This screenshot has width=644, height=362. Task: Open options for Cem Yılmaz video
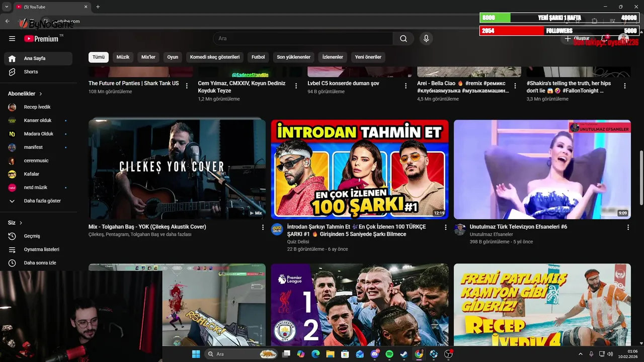tap(296, 86)
